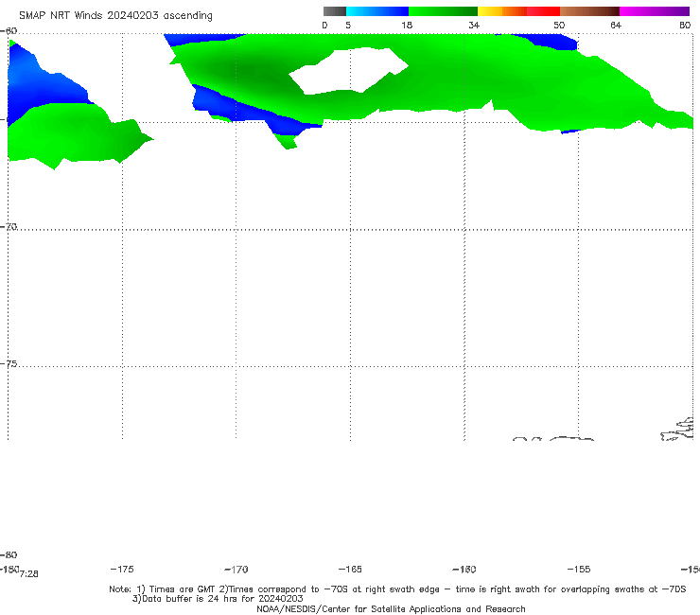
Task: Click the longitude label between -165 and -155
Action: click(464, 570)
